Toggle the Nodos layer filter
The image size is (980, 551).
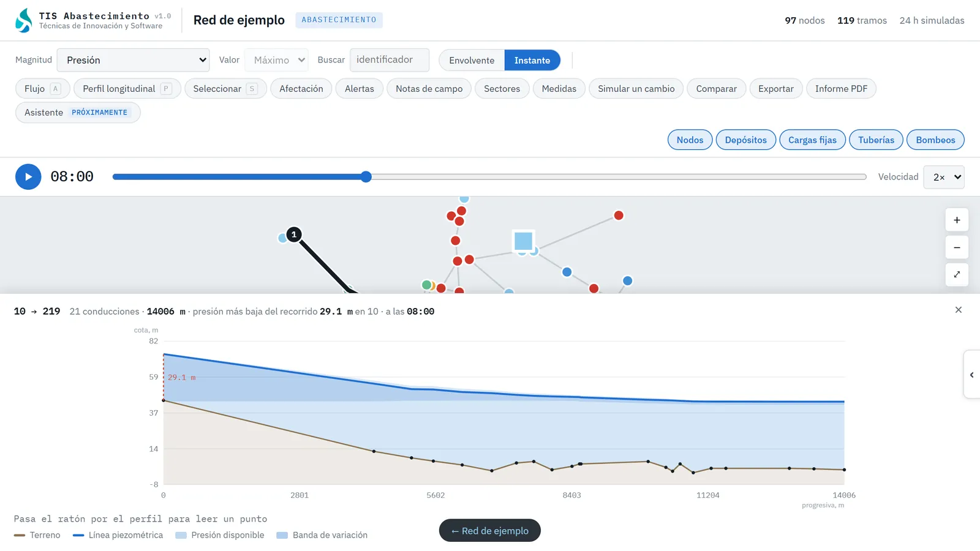690,140
